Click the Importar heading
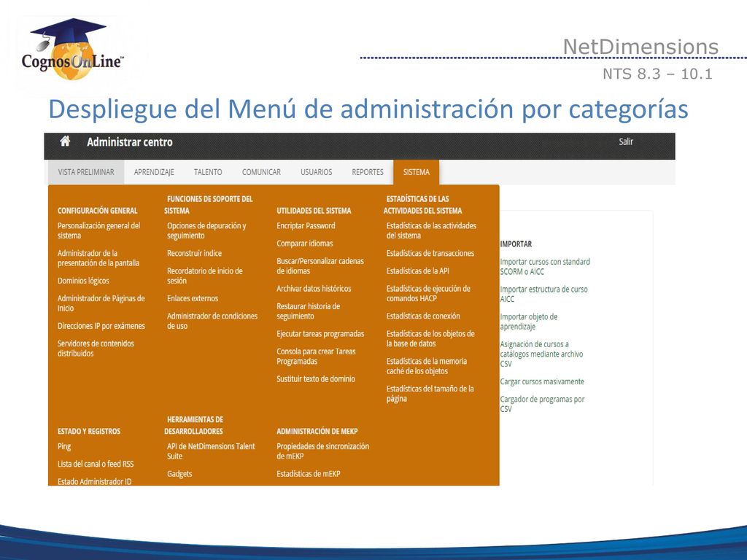Screen dimensions: 747x560 click(516, 244)
